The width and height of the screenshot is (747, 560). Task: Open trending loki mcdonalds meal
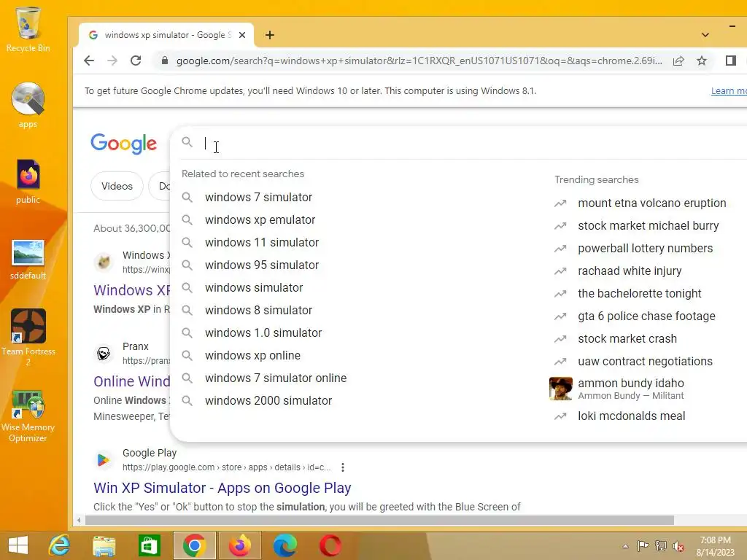[631, 416]
